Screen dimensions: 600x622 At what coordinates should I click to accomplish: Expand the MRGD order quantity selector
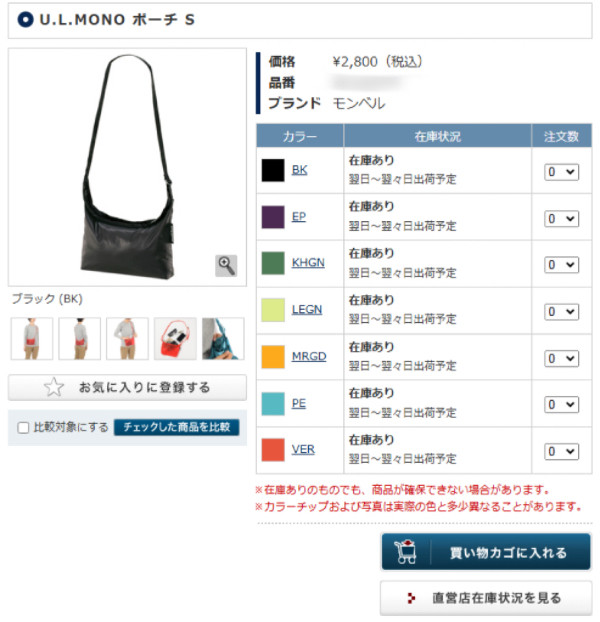tap(561, 359)
